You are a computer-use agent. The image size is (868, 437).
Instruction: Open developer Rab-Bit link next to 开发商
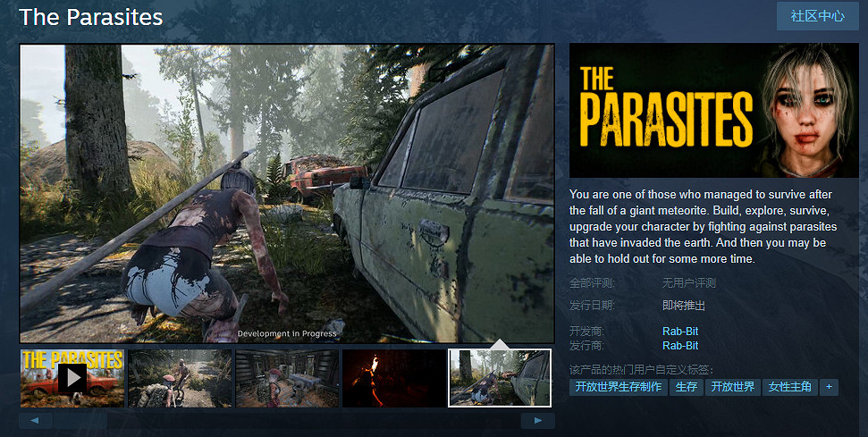tap(679, 332)
